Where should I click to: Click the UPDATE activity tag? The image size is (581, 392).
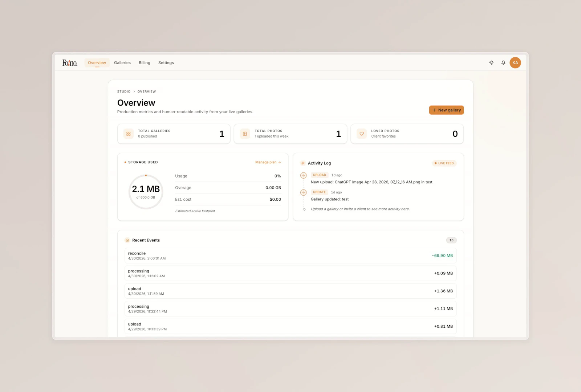[x=320, y=192]
